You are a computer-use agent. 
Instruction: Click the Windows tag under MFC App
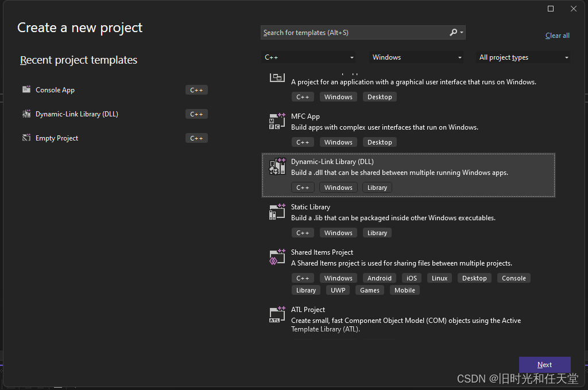pyautogui.click(x=338, y=142)
